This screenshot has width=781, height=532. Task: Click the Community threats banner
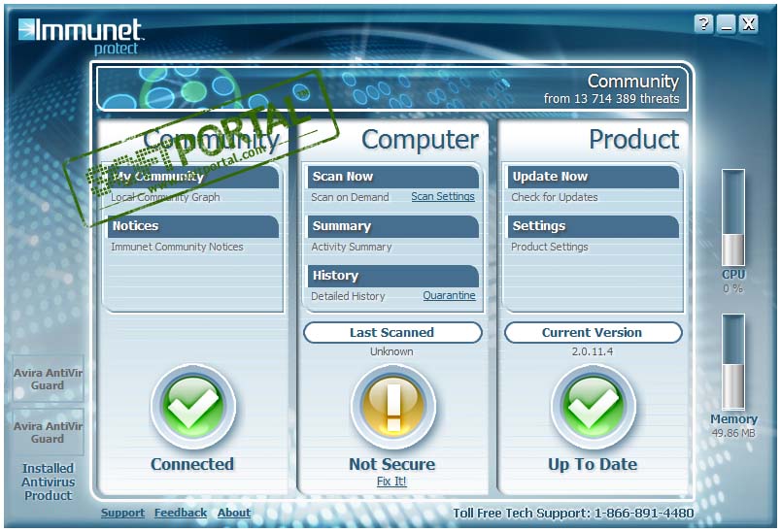point(392,88)
